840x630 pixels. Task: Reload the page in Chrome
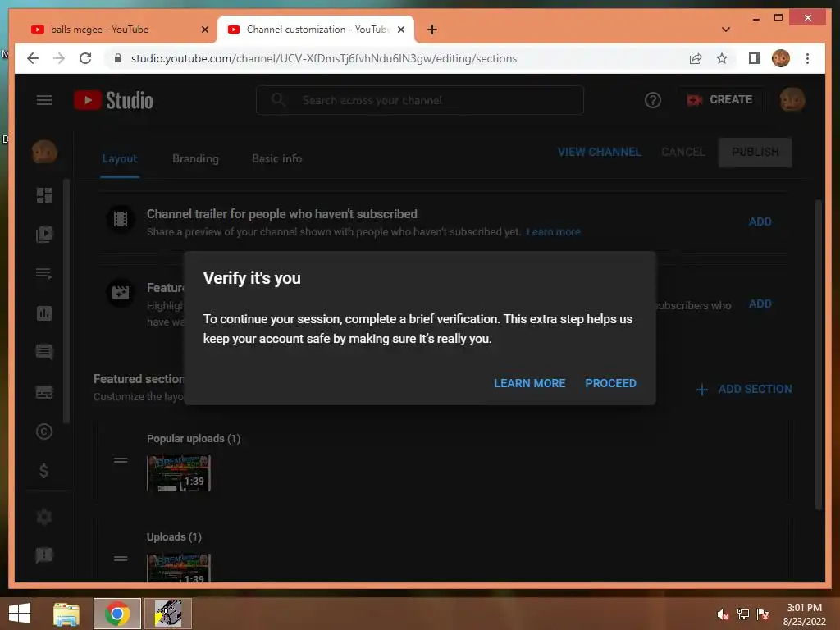click(x=85, y=58)
